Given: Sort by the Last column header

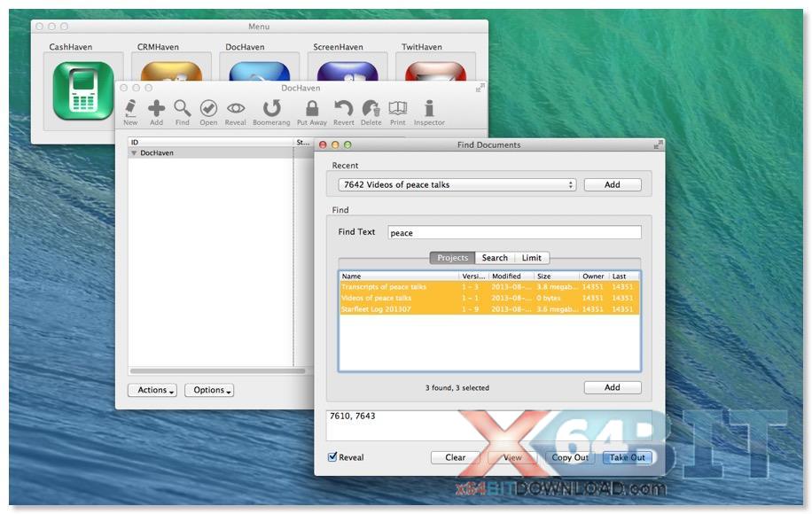Looking at the screenshot, I should point(625,276).
